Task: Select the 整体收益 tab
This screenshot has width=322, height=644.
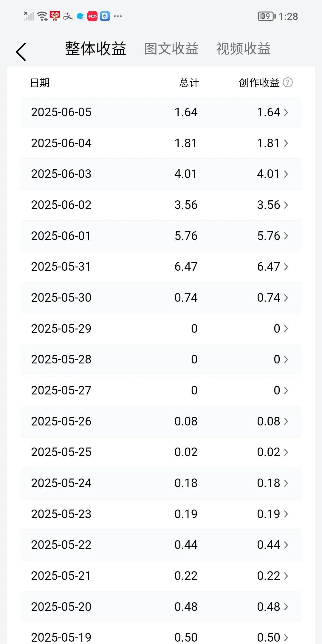Action: coord(96,49)
